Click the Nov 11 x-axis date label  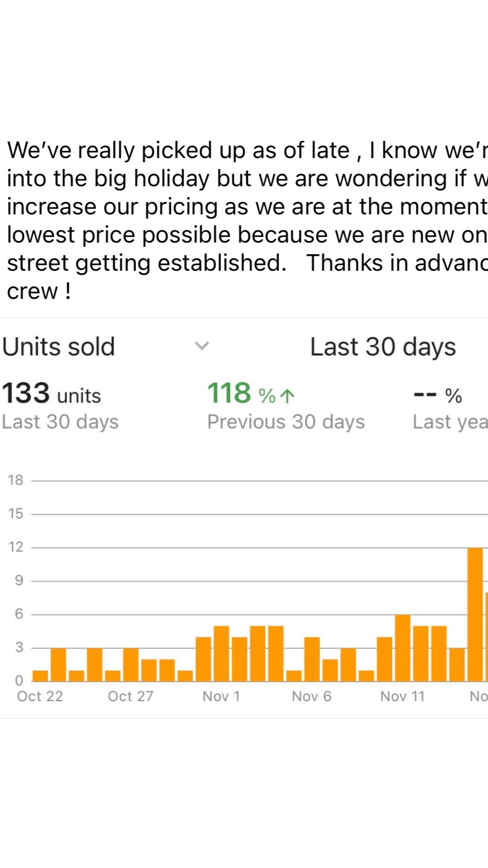[x=402, y=696]
